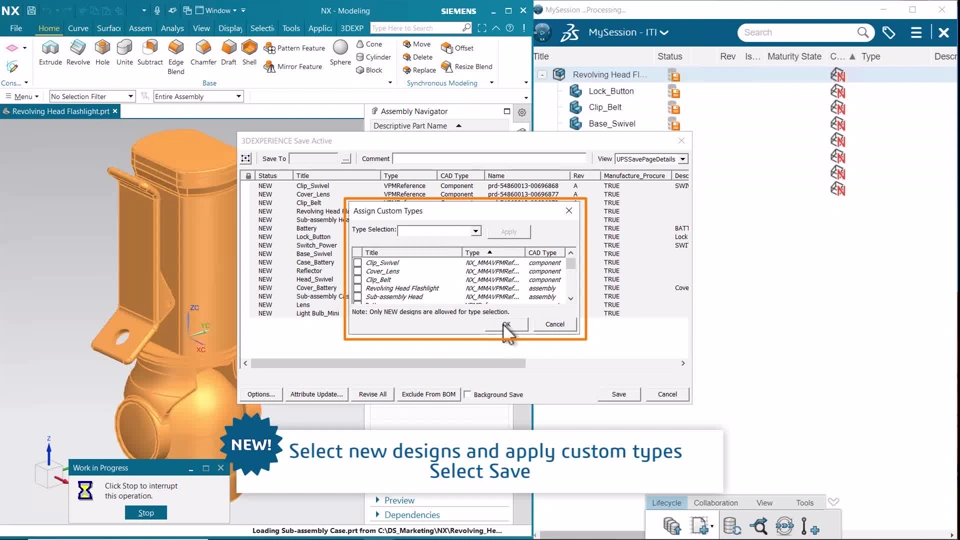This screenshot has width=960, height=540.
Task: Click the Offset region tool
Action: (x=457, y=48)
